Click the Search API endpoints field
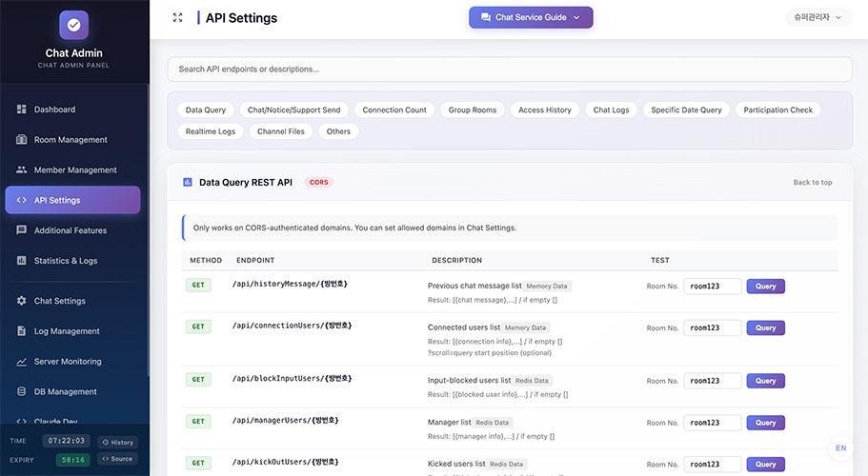Screen dimensions: 868x476 [510, 69]
